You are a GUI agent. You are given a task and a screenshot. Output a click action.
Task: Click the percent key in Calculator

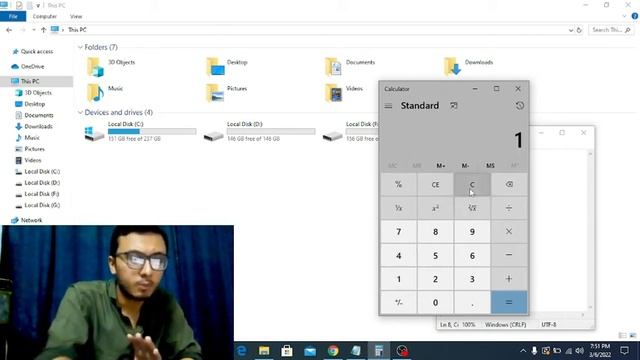(x=399, y=184)
